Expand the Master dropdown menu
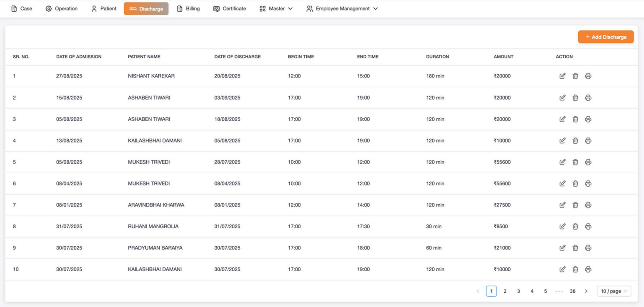Image resolution: width=644 pixels, height=307 pixels. click(276, 9)
